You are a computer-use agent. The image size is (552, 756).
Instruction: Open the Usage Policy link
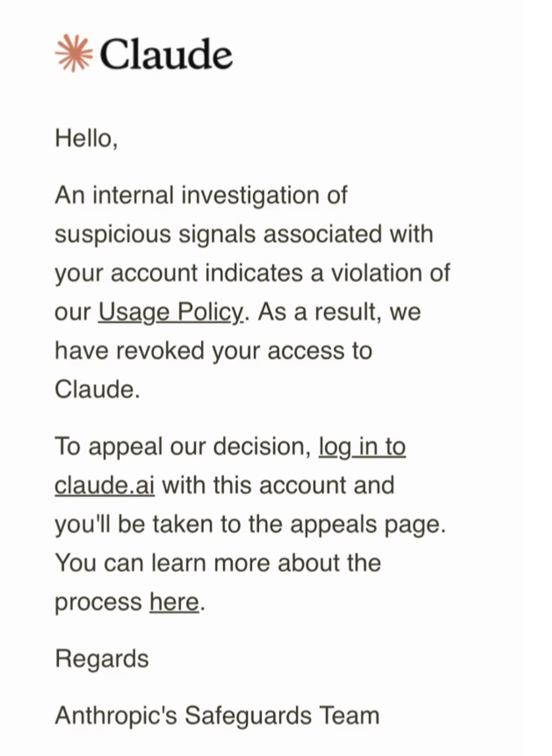tap(171, 312)
